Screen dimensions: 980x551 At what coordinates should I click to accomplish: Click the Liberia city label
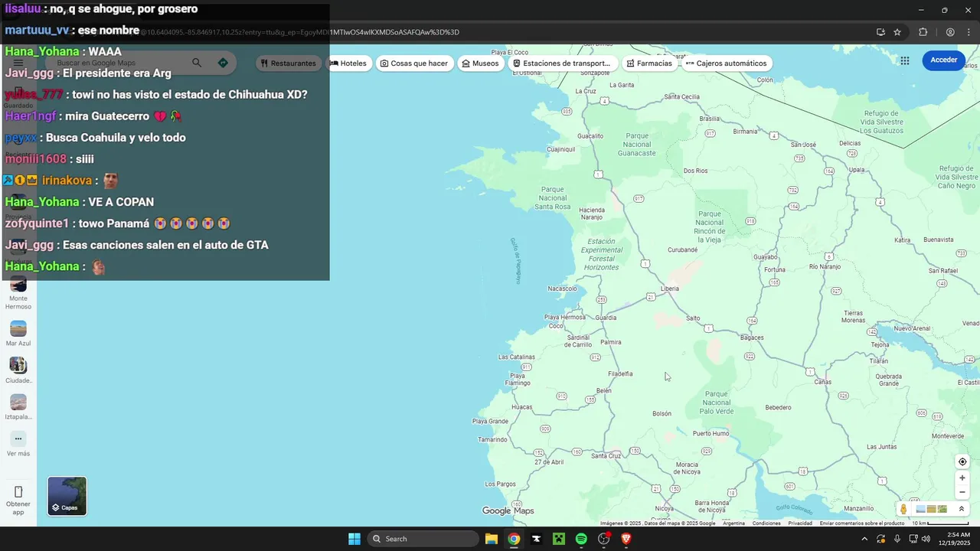pos(670,289)
